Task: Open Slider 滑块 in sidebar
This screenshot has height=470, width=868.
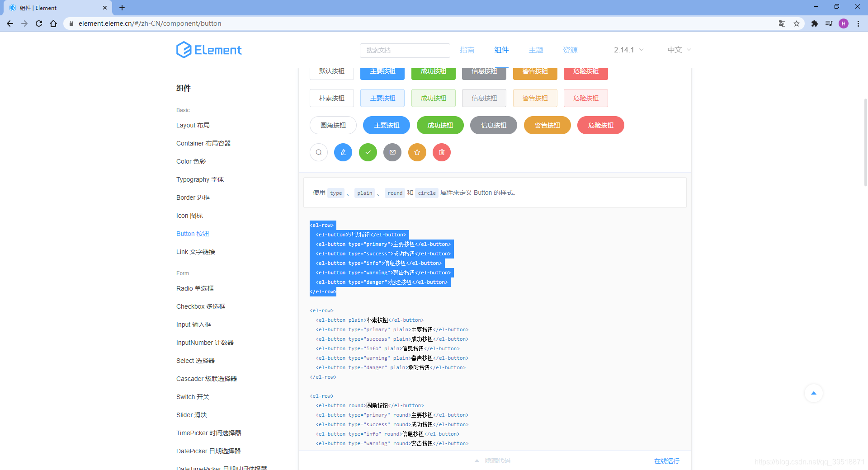Action: point(192,415)
